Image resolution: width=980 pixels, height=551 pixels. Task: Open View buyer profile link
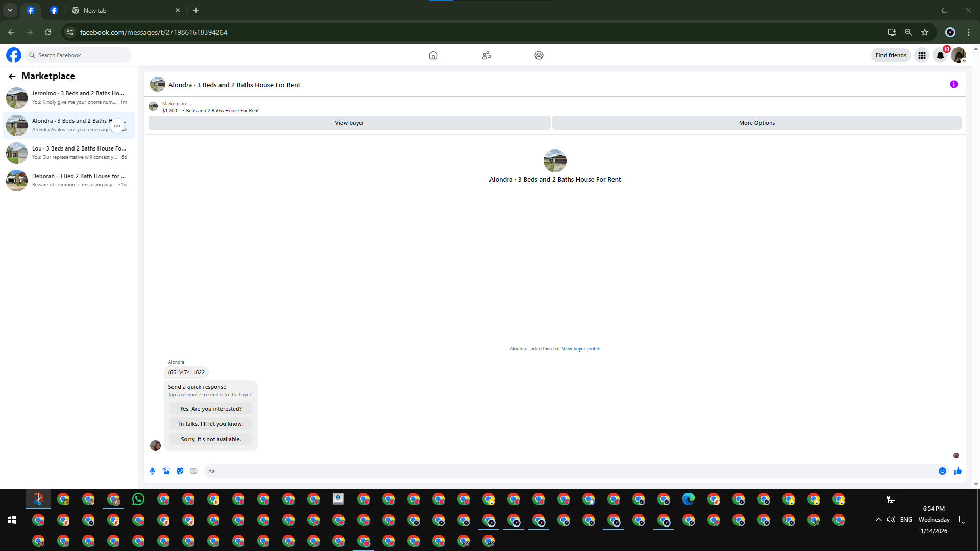(x=581, y=349)
